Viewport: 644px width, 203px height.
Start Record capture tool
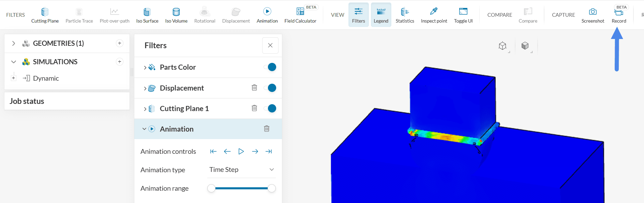[619, 15]
